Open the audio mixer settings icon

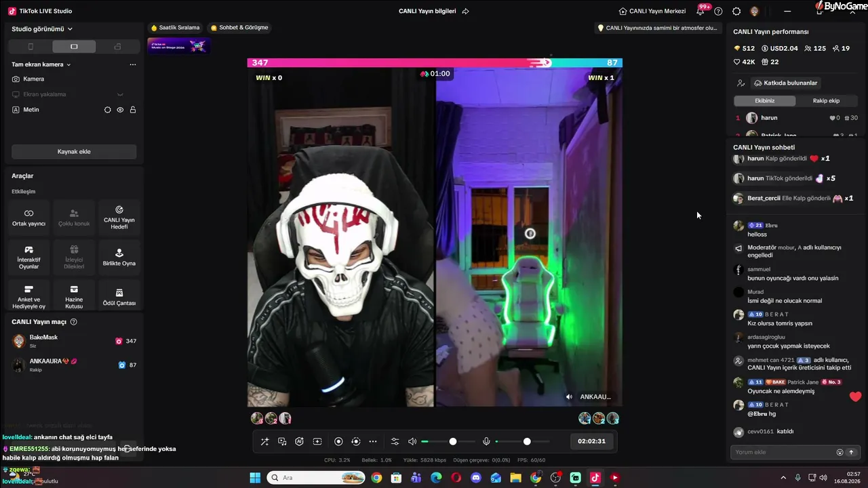click(395, 441)
